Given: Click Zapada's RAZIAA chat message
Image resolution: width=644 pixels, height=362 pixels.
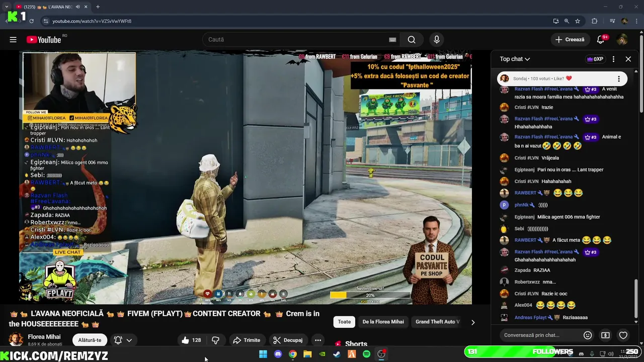Looking at the screenshot, I should (542, 270).
